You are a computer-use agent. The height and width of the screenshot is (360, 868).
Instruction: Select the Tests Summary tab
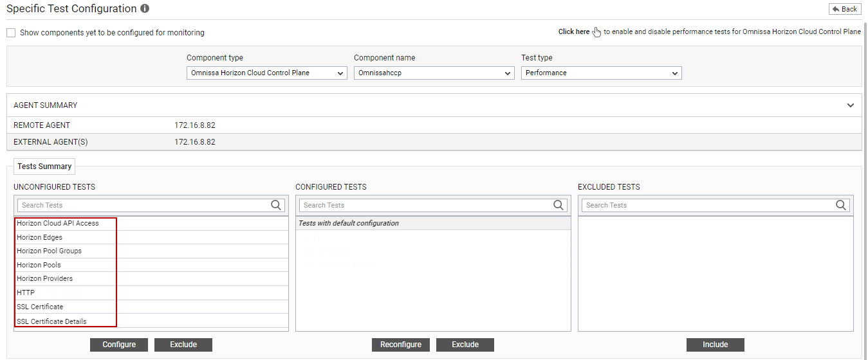(44, 166)
